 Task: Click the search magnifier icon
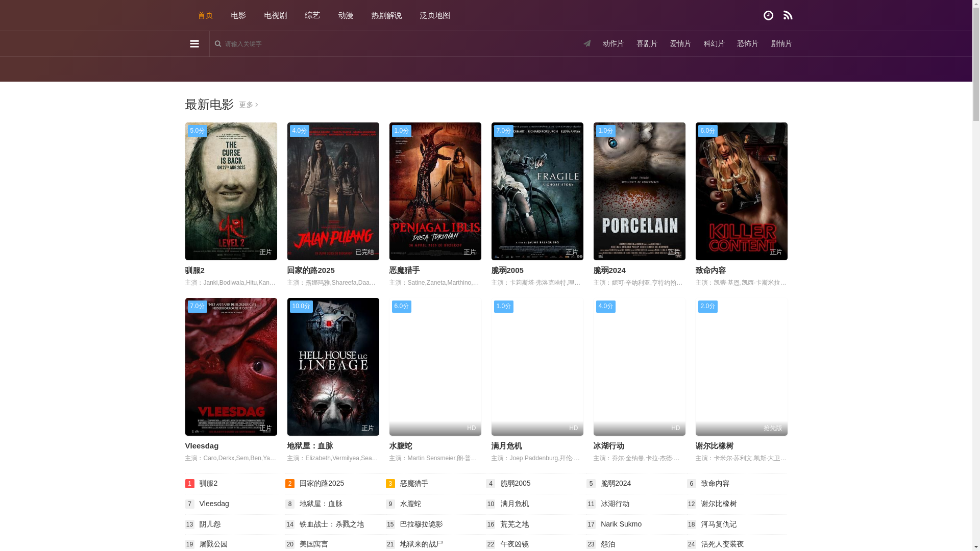(x=218, y=44)
